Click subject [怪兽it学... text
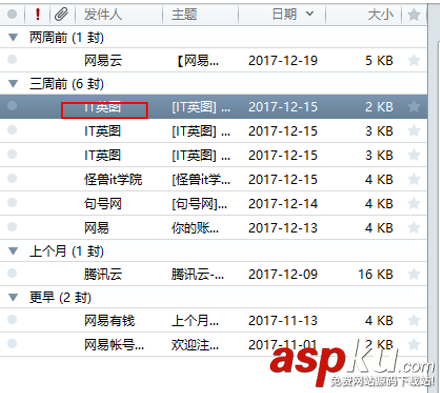Image resolution: width=440 pixels, height=393 pixels. [x=201, y=180]
